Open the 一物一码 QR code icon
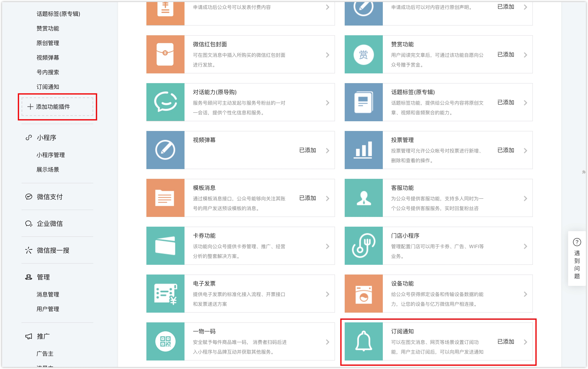 coord(165,341)
